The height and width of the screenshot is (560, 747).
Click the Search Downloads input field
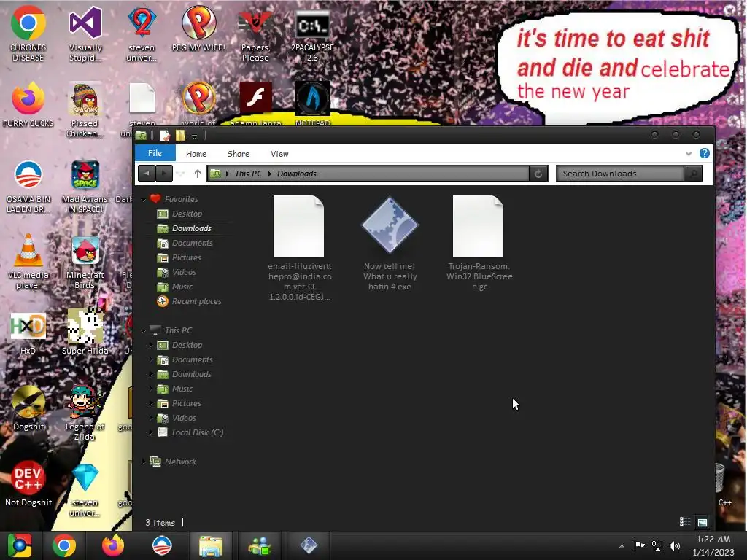click(620, 174)
